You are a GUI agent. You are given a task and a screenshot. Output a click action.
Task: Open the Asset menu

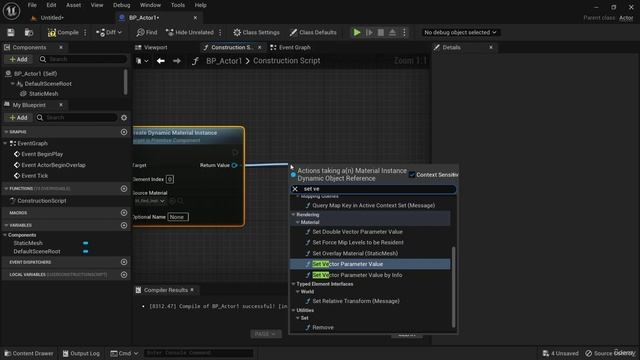tap(73, 5)
